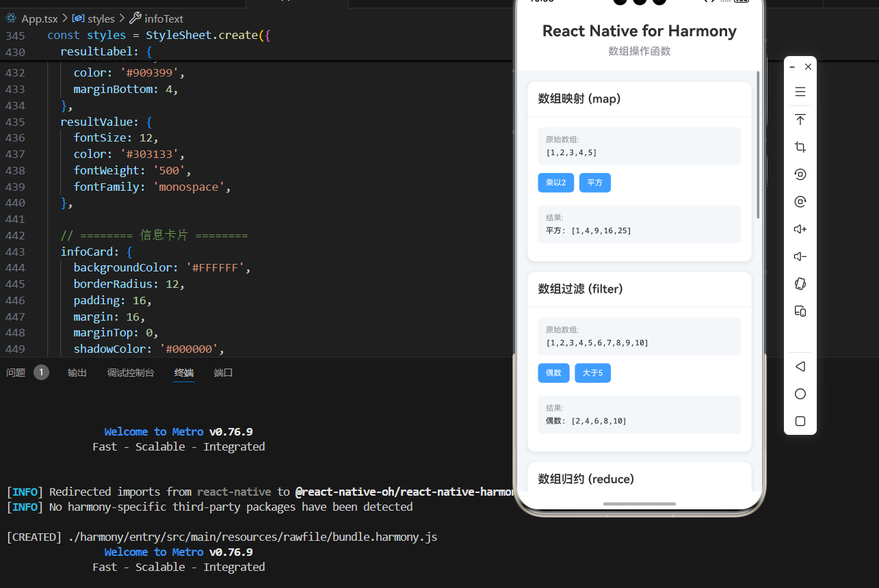This screenshot has height=588, width=879.
Task: Take an emulator screenshot with crop icon
Action: [x=800, y=147]
